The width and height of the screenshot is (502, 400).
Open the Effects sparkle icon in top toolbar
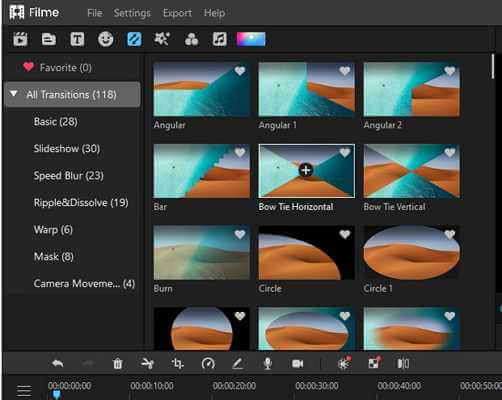tap(162, 39)
